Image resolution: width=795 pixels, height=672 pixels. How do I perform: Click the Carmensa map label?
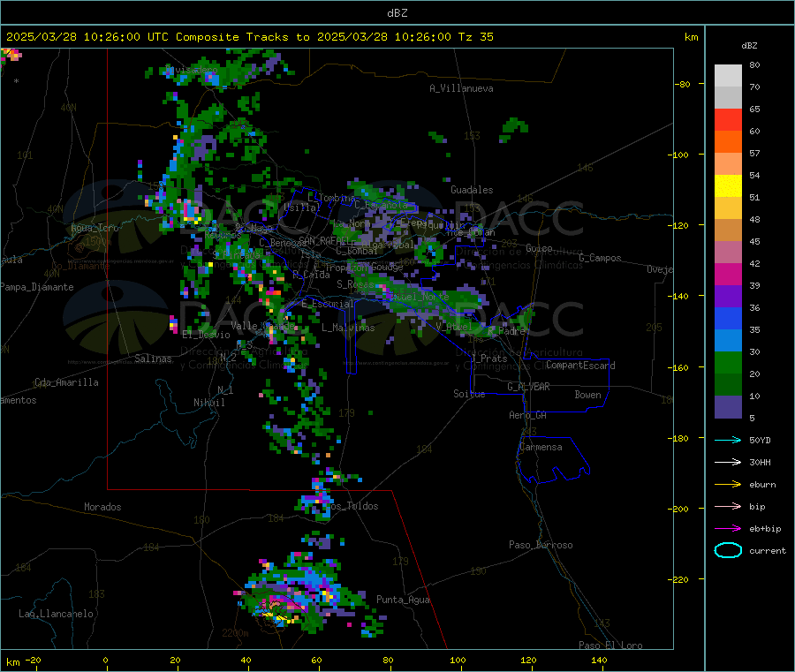click(x=541, y=447)
